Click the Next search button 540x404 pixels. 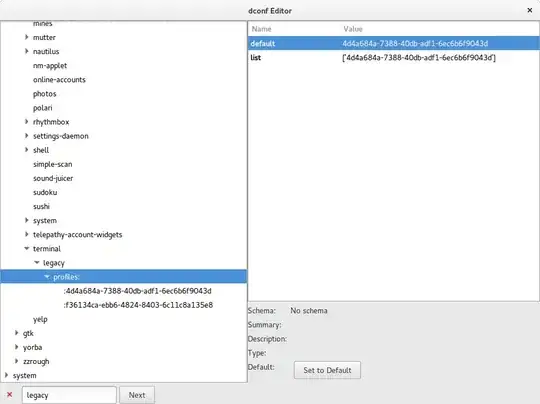[x=137, y=395]
